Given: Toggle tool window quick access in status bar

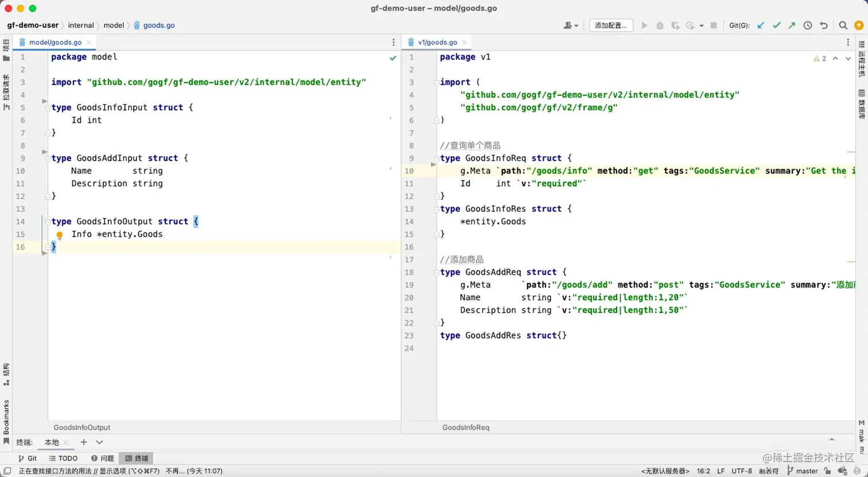Looking at the screenshot, I should pos(7,471).
